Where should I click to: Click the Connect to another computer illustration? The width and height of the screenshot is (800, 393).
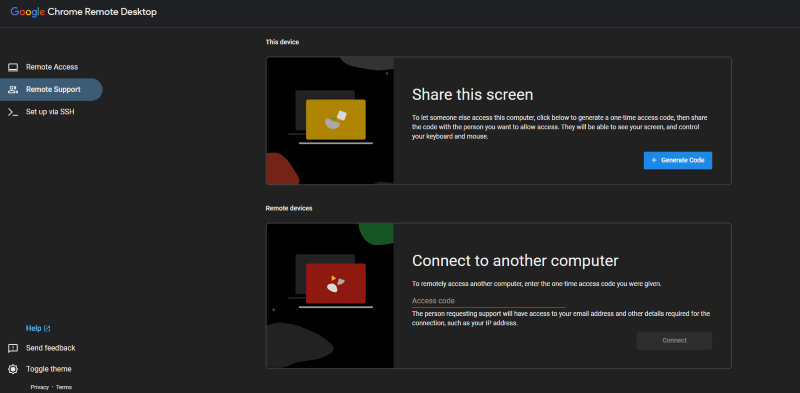[330, 296]
